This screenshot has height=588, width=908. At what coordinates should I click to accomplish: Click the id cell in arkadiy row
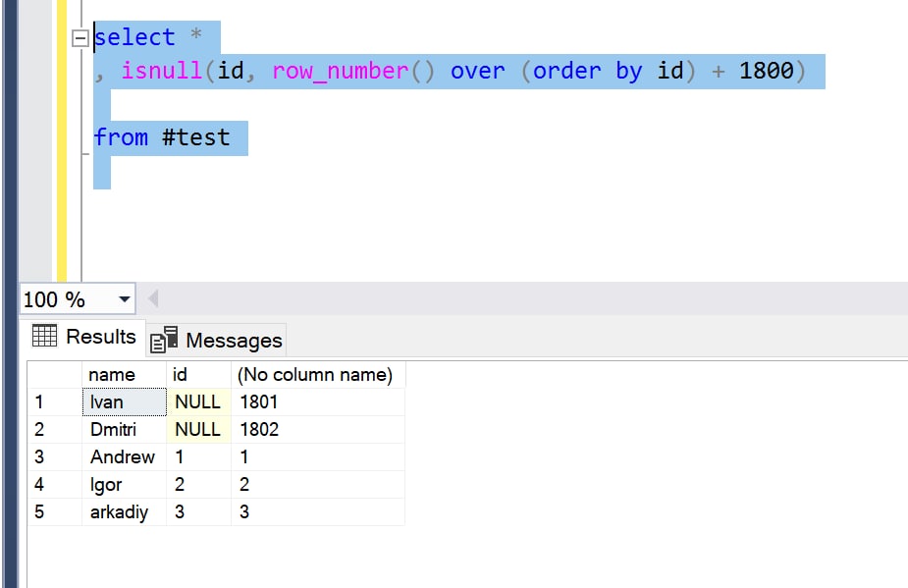pyautogui.click(x=198, y=512)
